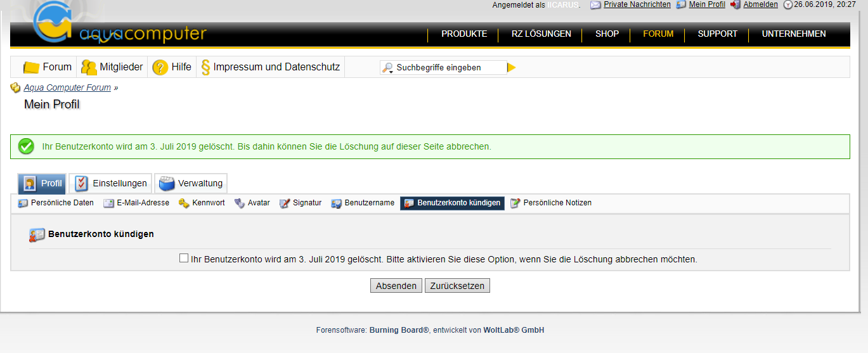The width and height of the screenshot is (868, 353).
Task: Open the SHOP menu
Action: (x=607, y=34)
